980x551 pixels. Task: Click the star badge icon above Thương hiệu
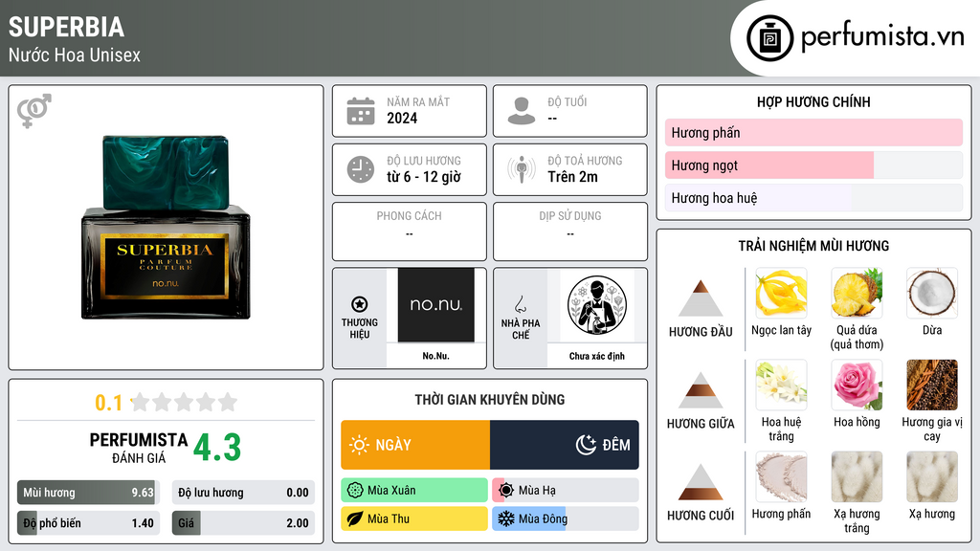[x=360, y=304]
